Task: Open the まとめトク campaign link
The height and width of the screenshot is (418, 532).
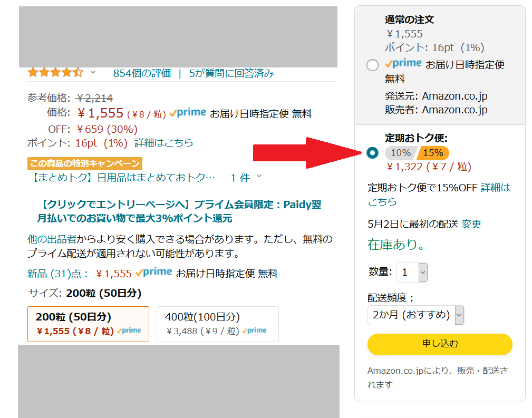Action: click(122, 178)
